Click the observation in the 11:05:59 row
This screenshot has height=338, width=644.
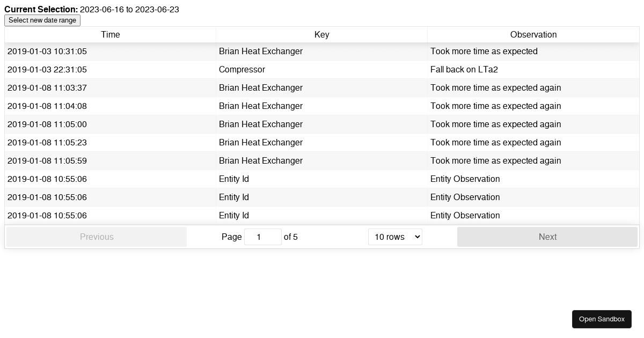533,161
